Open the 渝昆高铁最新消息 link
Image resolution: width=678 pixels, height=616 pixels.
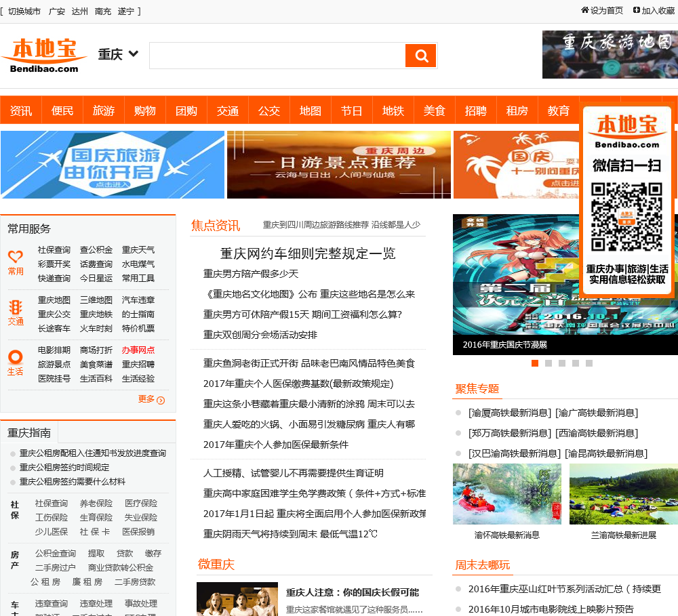[x=606, y=454]
